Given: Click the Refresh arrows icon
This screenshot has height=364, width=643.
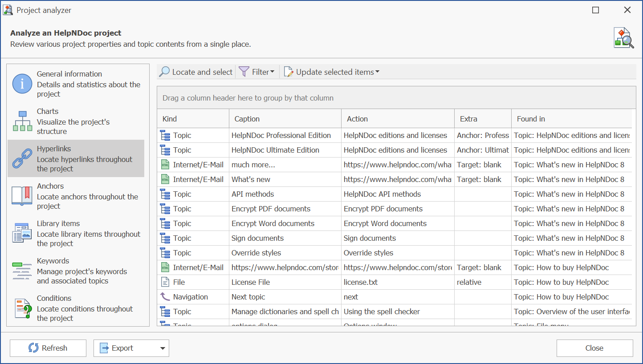Looking at the screenshot, I should click(33, 348).
